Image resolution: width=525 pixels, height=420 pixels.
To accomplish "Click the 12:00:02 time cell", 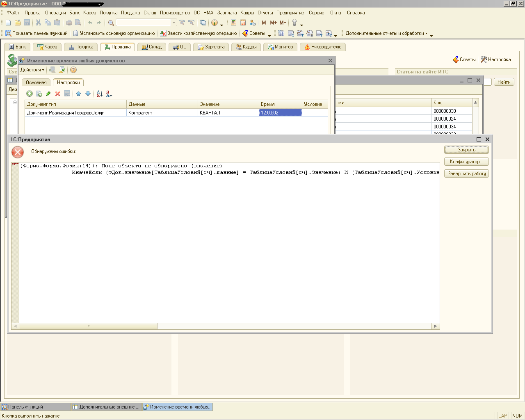I will (x=281, y=113).
